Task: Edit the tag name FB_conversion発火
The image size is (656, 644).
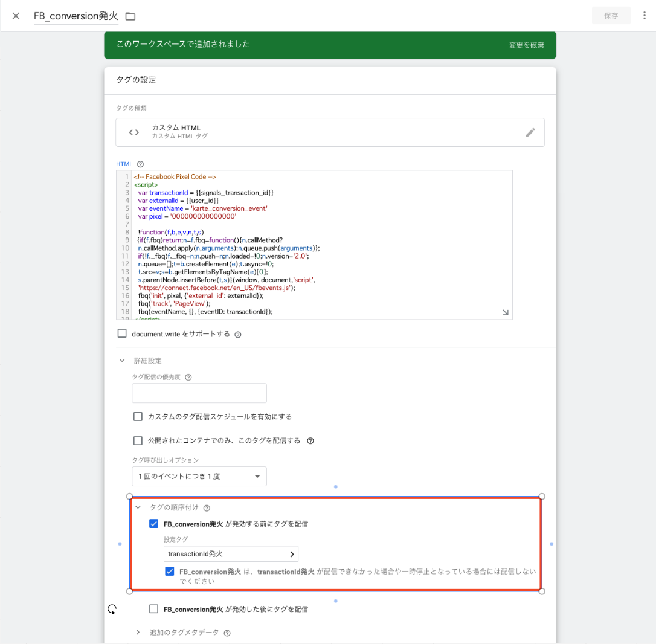Action: click(76, 16)
